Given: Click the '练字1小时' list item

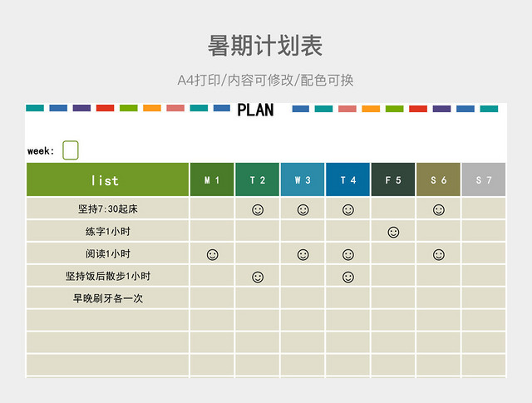Looking at the screenshot, I should click(x=108, y=231).
